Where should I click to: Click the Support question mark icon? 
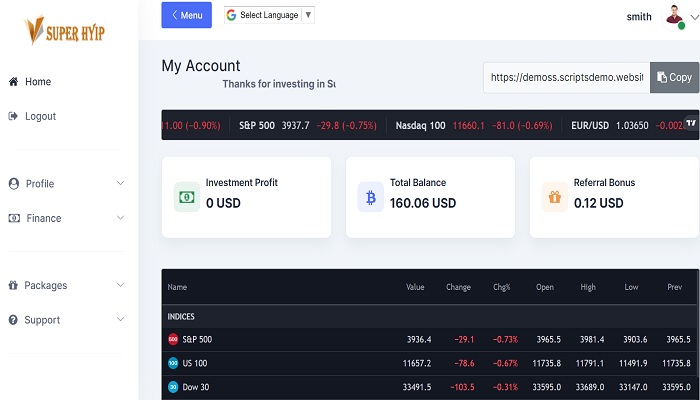(13, 320)
